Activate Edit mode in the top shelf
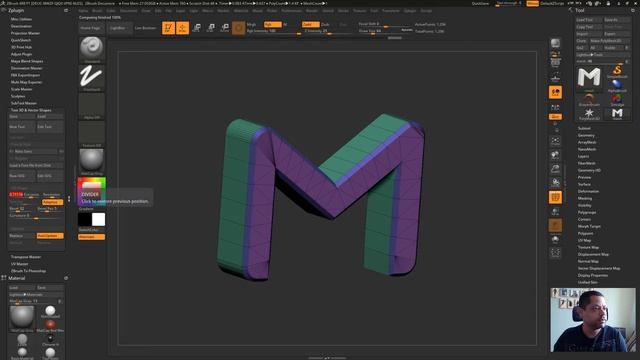The image size is (640, 360). (168, 28)
